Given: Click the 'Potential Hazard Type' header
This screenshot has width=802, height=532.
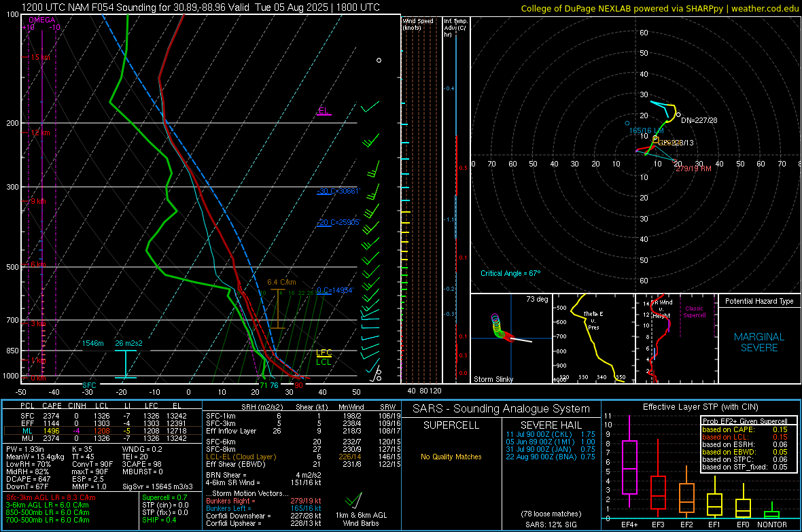Looking at the screenshot, I should pos(759,301).
